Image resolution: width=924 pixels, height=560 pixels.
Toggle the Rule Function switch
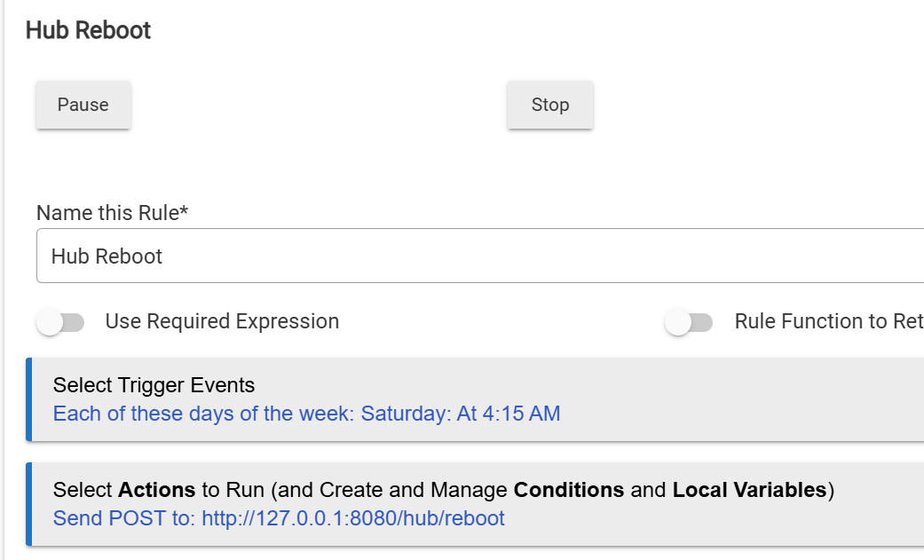pyautogui.click(x=689, y=322)
